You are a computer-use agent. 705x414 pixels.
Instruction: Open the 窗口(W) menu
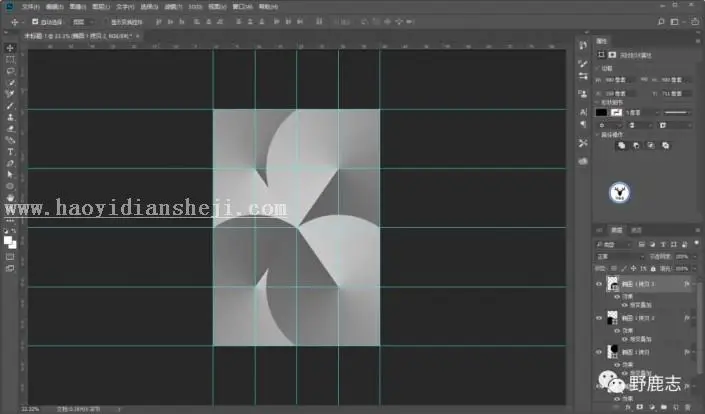click(242, 7)
